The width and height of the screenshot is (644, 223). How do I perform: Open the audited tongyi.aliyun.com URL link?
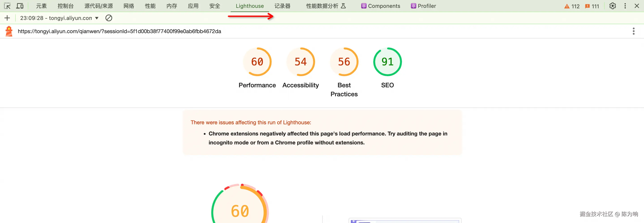pos(119,31)
